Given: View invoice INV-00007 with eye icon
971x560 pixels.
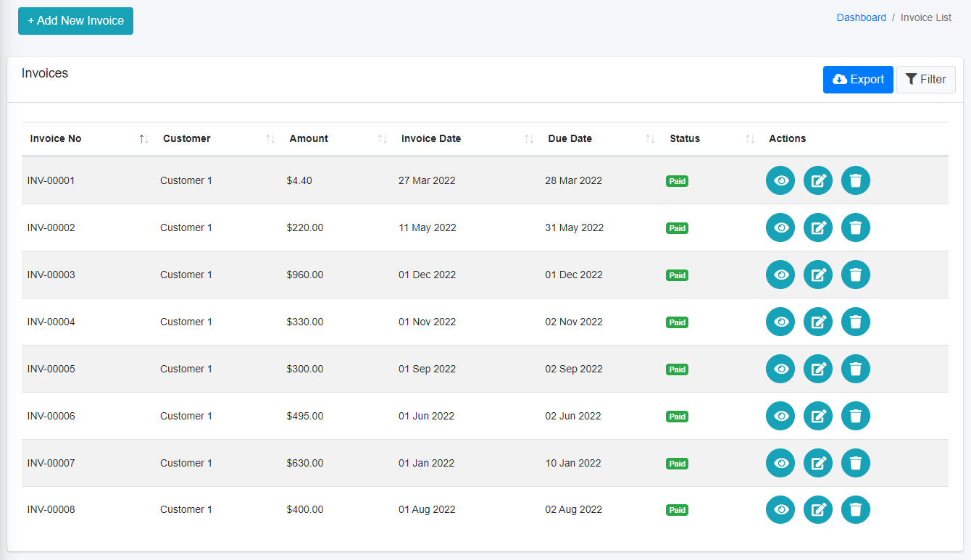Looking at the screenshot, I should 780,463.
